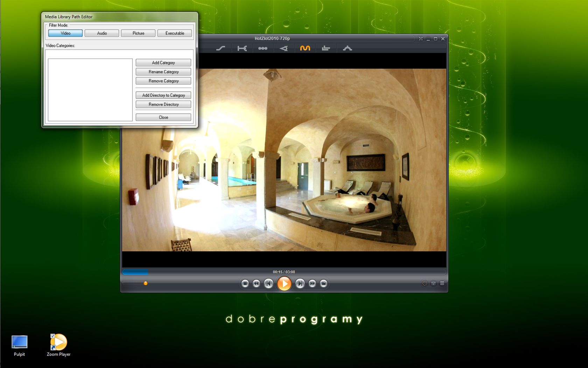Screen dimensions: 588x368
Task: Select the Picture filter mode
Action: tap(138, 33)
